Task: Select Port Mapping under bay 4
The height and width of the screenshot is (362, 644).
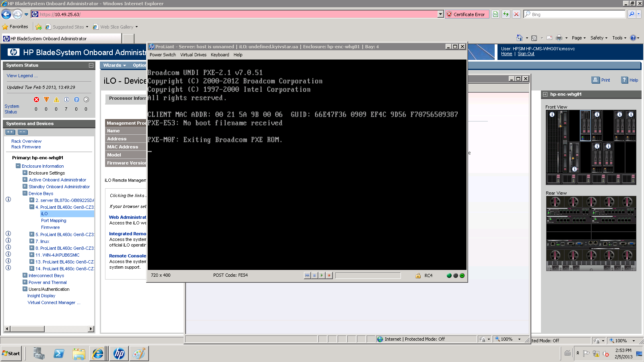Action: 54,220
